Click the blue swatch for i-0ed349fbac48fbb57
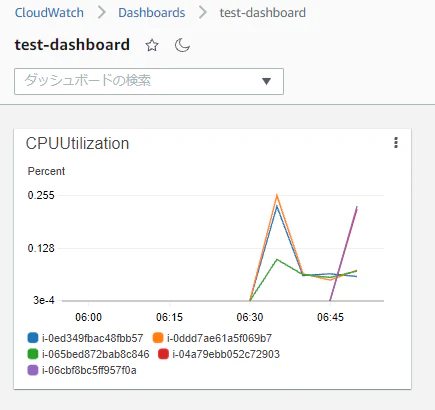The height and width of the screenshot is (410, 435). pyautogui.click(x=33, y=338)
